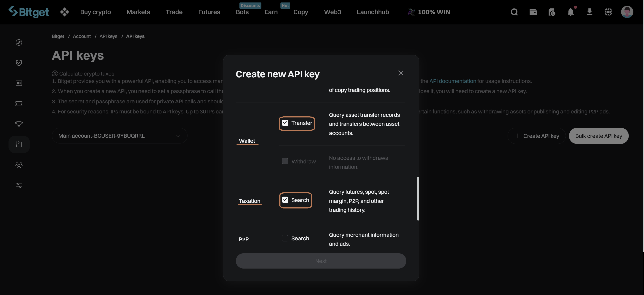Open the API documentation link
This screenshot has width=644, height=295.
(x=452, y=81)
